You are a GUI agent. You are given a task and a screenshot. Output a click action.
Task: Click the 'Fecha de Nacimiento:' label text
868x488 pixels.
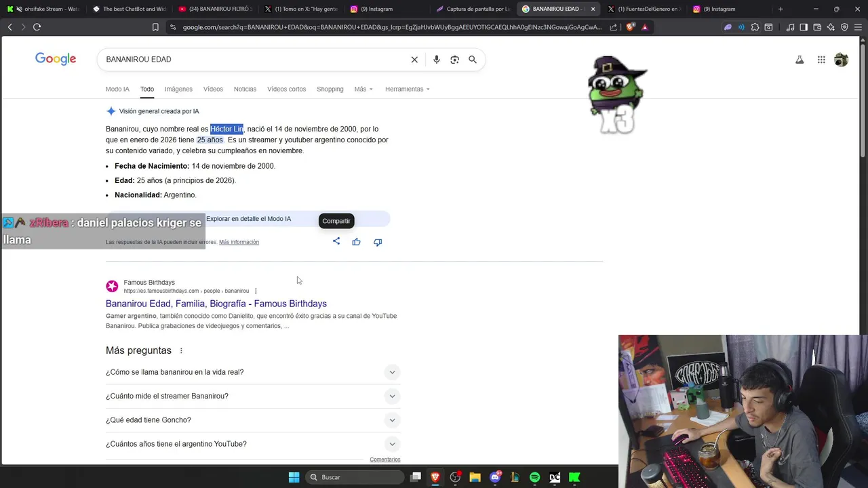(x=152, y=166)
